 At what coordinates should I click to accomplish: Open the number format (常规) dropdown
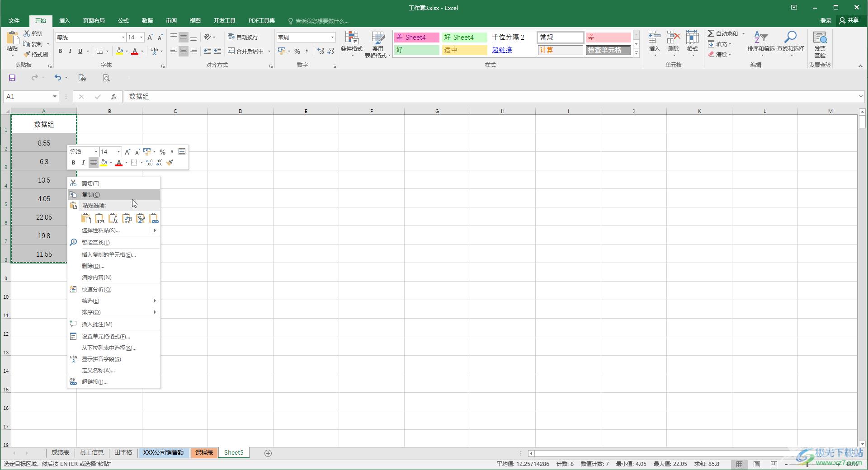coord(332,37)
